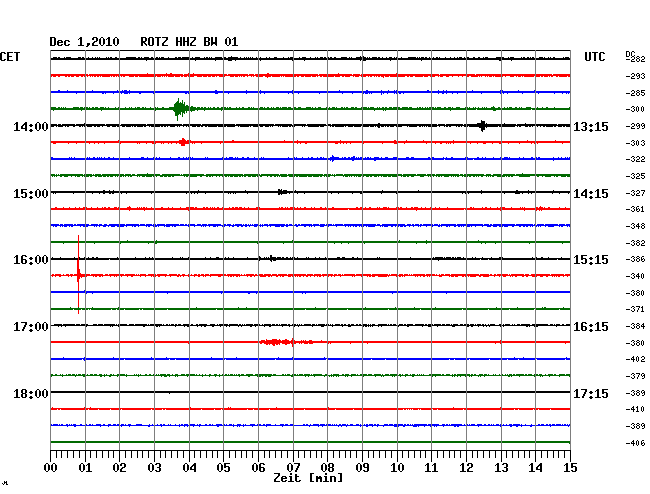Click the DC offset value -327
The image size is (650, 494).
pos(635,193)
